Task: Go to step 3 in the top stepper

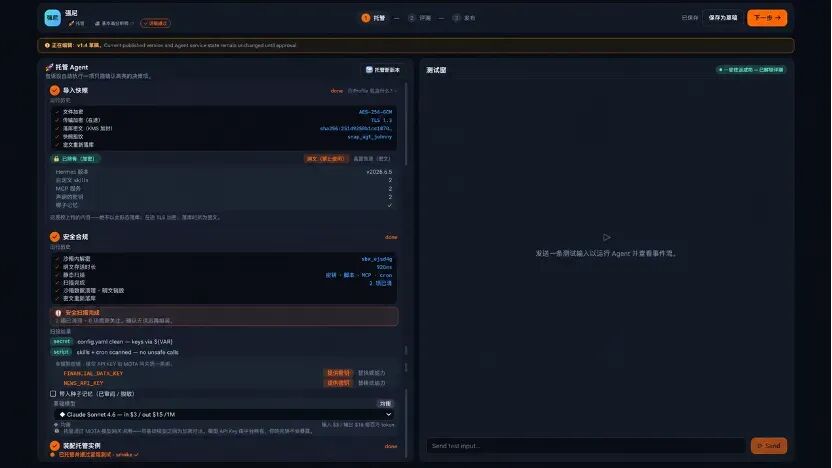Action: click(464, 18)
